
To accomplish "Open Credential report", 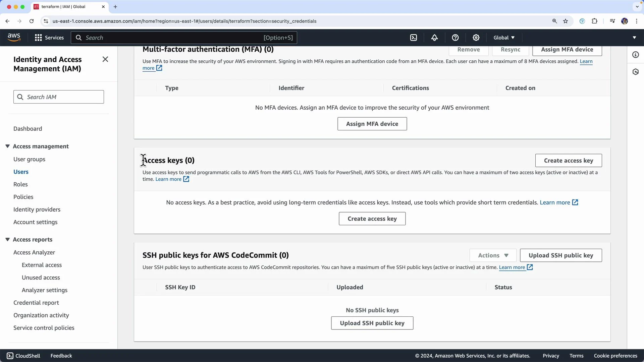I will tap(36, 303).
